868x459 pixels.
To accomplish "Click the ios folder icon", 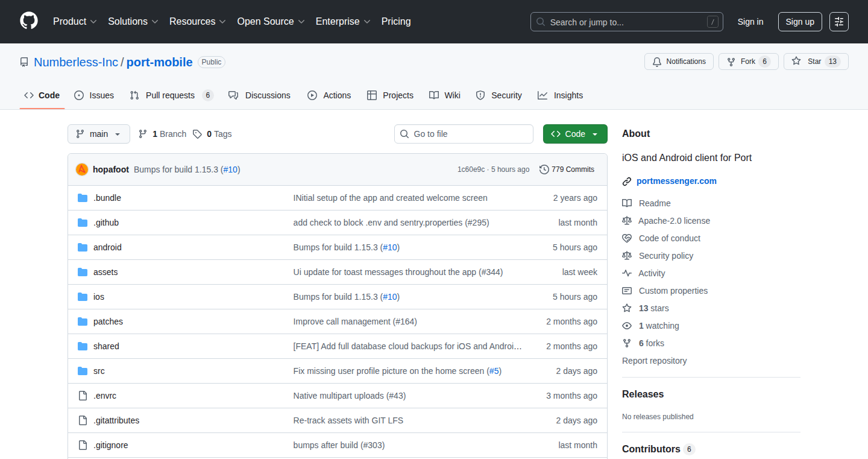I will (83, 297).
